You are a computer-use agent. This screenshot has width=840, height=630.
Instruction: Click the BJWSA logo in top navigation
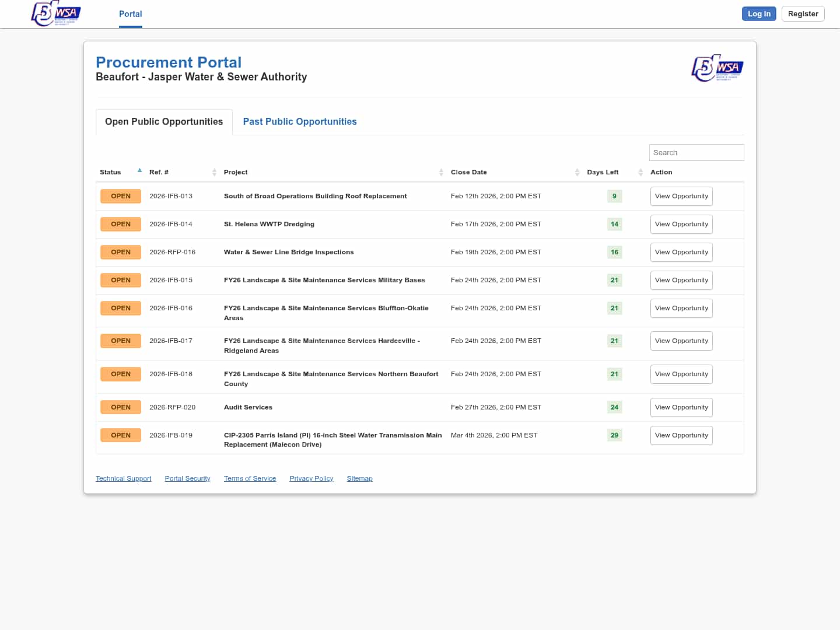point(56,13)
